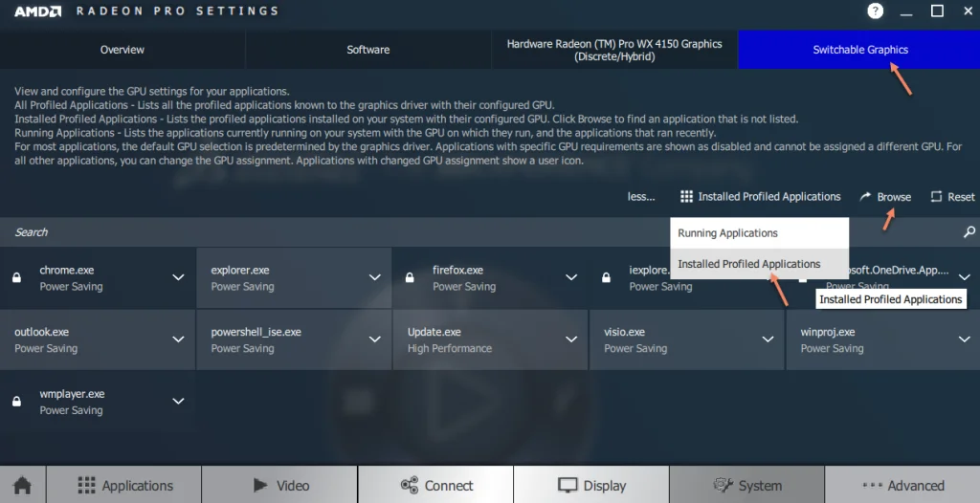The height and width of the screenshot is (503, 980).
Task: Click the search magnifier icon
Action: click(969, 231)
